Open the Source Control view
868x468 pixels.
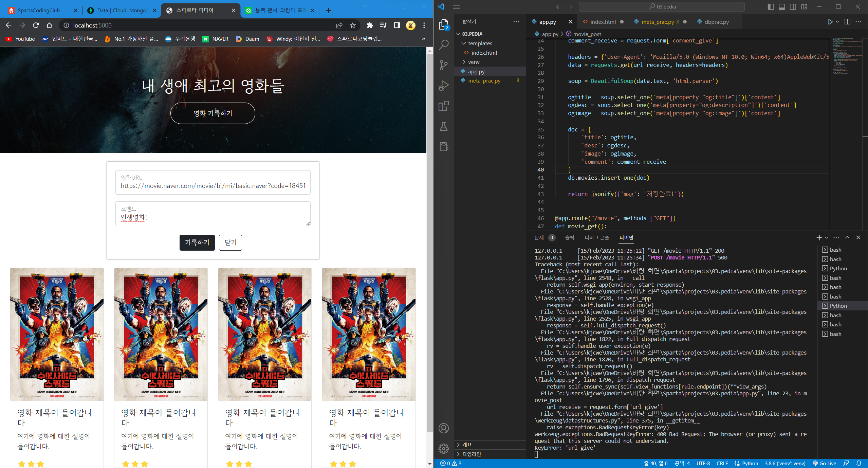click(x=444, y=65)
